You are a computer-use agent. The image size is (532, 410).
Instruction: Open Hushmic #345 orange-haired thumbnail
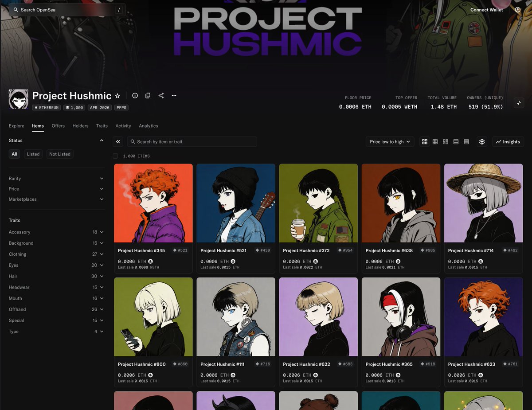click(x=153, y=203)
